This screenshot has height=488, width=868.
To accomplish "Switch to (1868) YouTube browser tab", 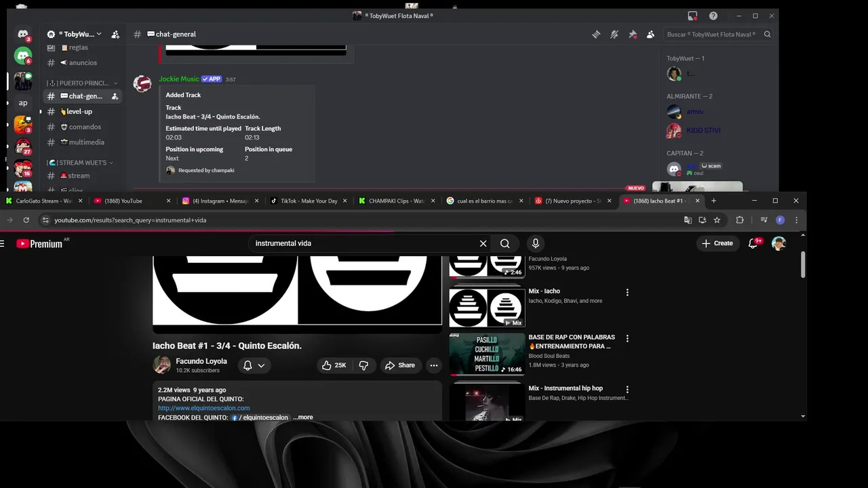I will coord(133,201).
